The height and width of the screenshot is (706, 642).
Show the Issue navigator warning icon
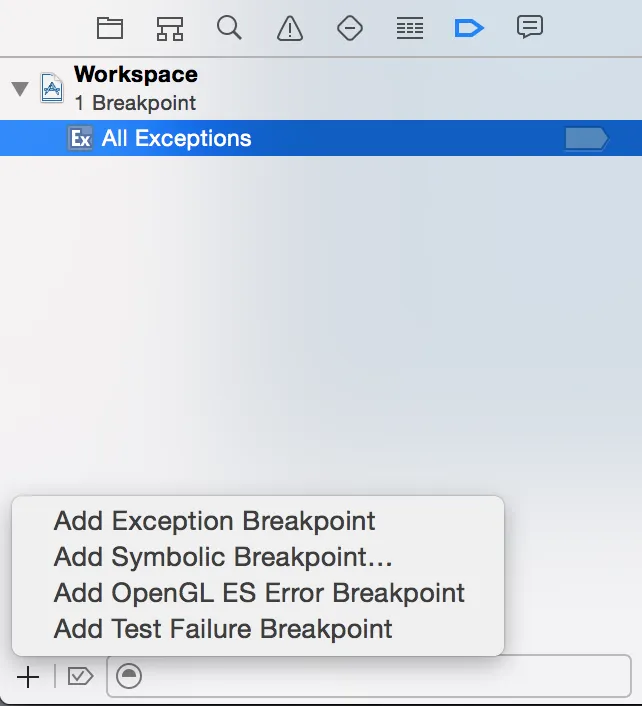[x=289, y=28]
